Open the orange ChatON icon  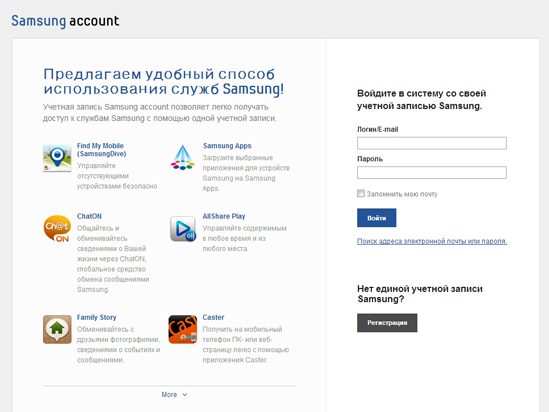tap(57, 229)
